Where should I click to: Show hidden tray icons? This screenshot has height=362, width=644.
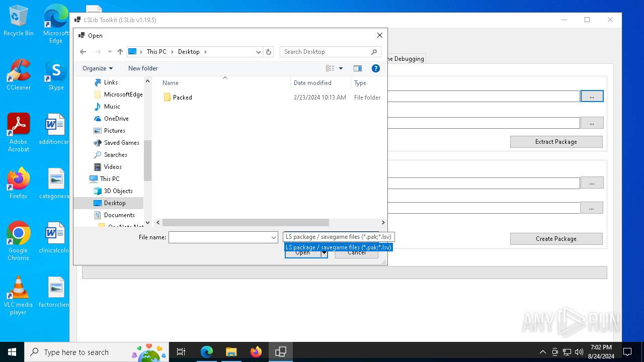(542, 352)
